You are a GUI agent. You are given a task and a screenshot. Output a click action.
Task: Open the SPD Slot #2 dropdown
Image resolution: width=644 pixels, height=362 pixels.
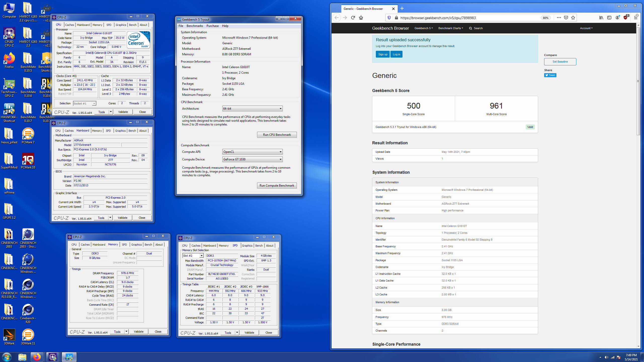coord(193,256)
